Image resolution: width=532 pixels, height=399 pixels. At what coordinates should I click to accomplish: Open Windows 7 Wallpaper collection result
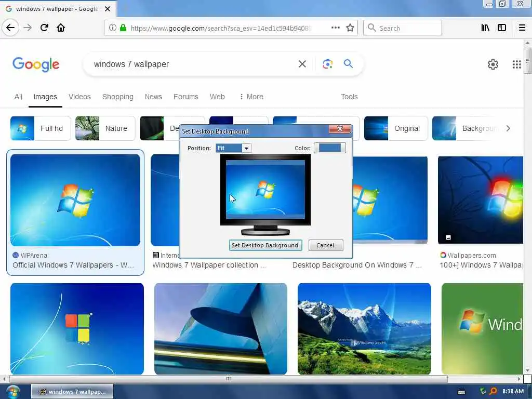tap(209, 265)
